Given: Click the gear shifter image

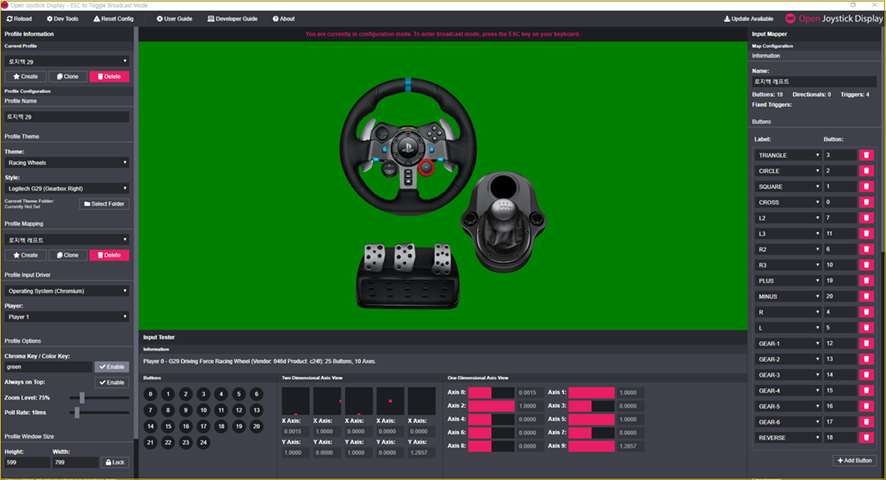Looking at the screenshot, I should (x=503, y=222).
